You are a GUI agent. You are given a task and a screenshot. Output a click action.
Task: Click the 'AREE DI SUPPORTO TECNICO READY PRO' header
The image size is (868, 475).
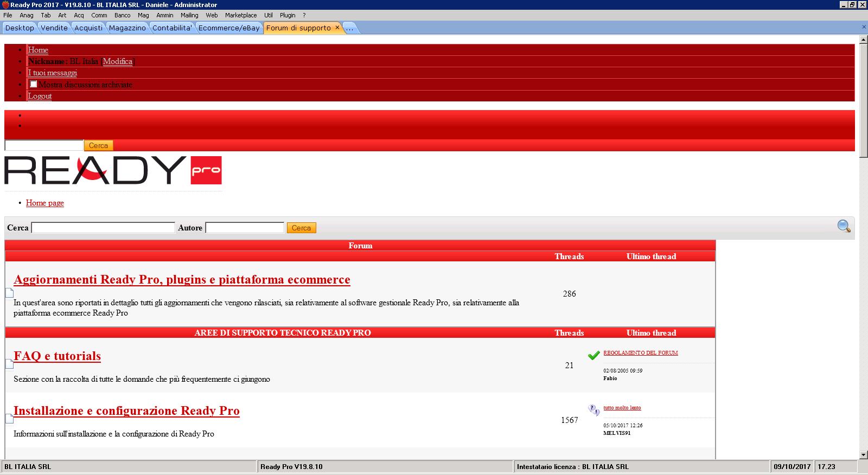click(x=283, y=333)
